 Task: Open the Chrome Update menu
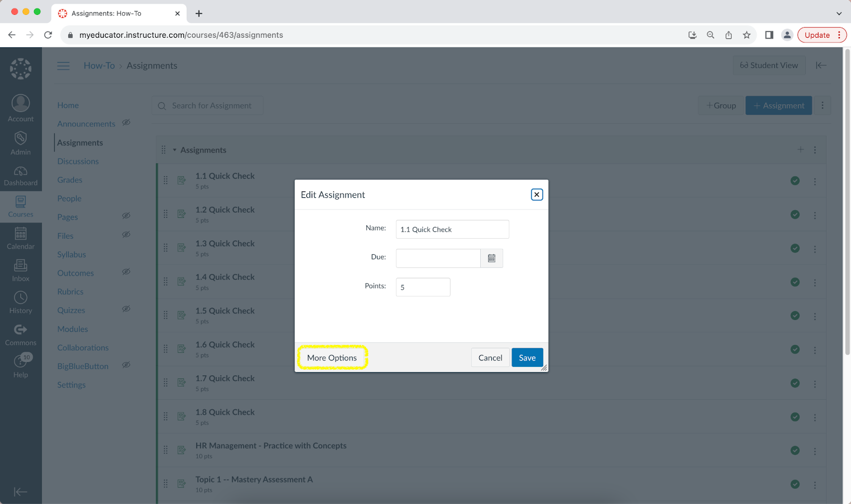point(822,35)
